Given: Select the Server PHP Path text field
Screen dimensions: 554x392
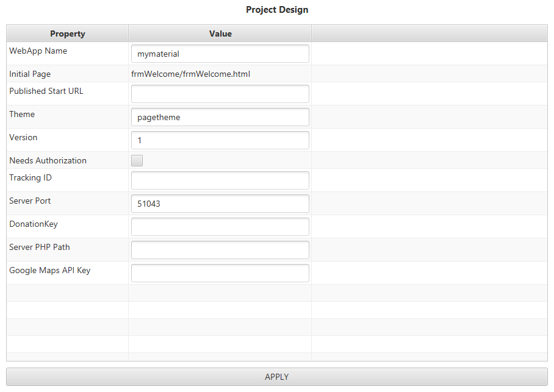Looking at the screenshot, I should click(220, 250).
